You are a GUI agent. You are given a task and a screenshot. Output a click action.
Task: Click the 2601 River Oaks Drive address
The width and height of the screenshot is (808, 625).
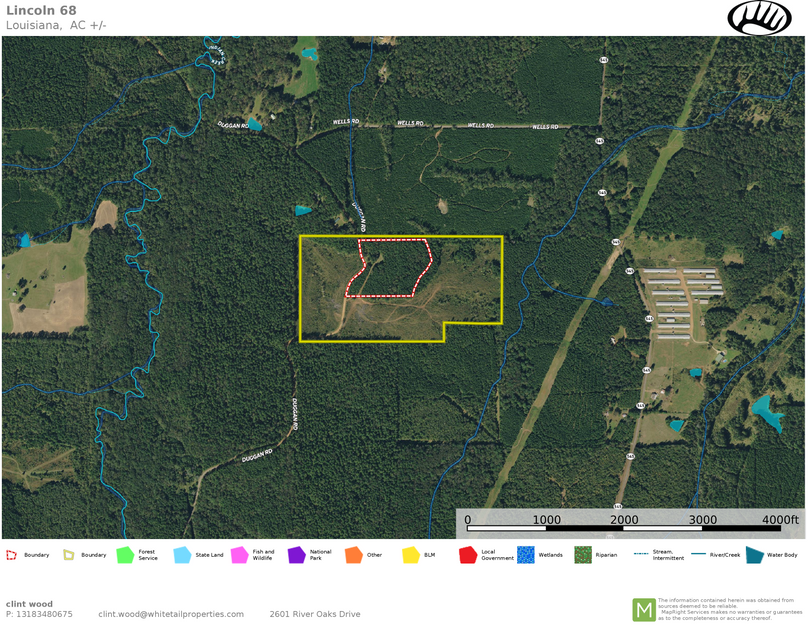[x=314, y=614]
